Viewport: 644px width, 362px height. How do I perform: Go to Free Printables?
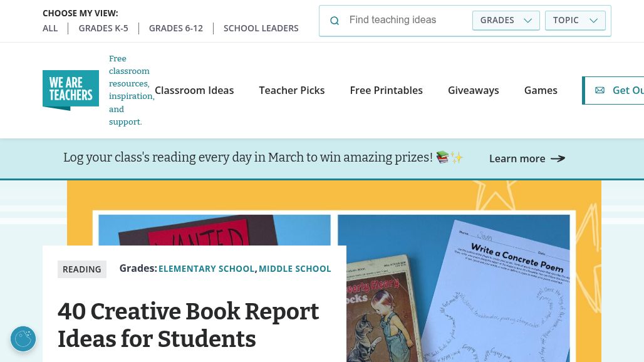click(387, 90)
